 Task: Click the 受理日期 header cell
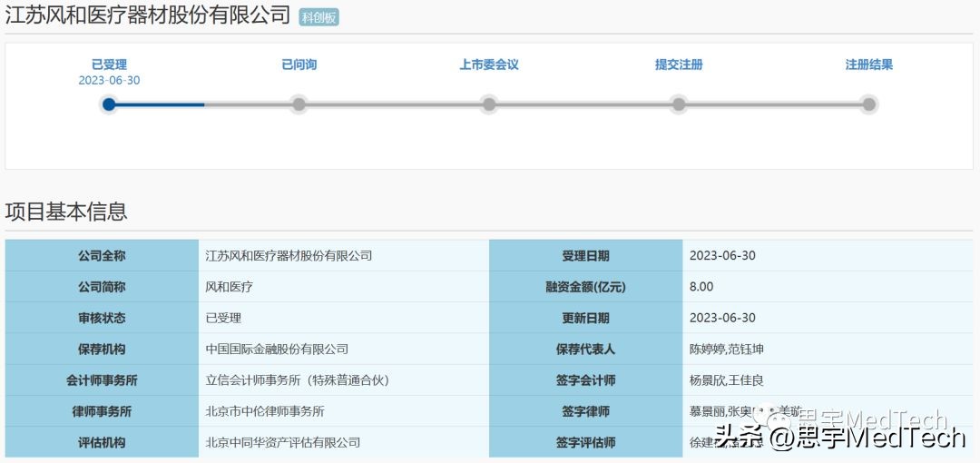(585, 255)
